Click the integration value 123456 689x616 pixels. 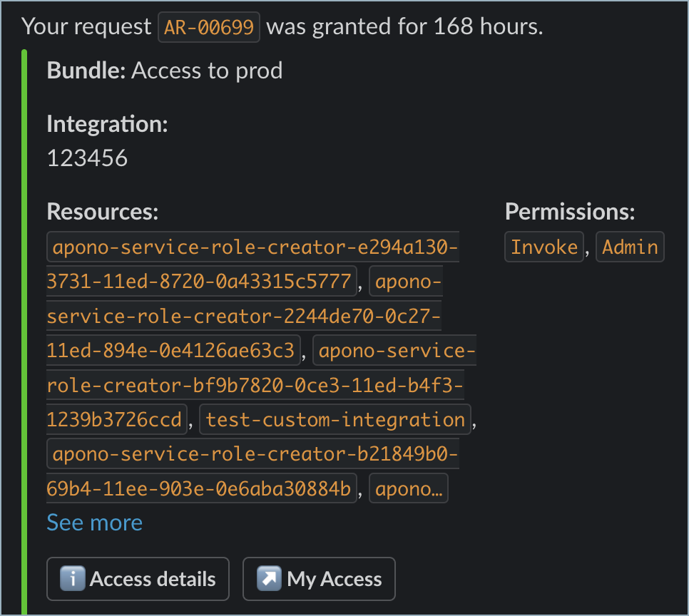(x=87, y=158)
